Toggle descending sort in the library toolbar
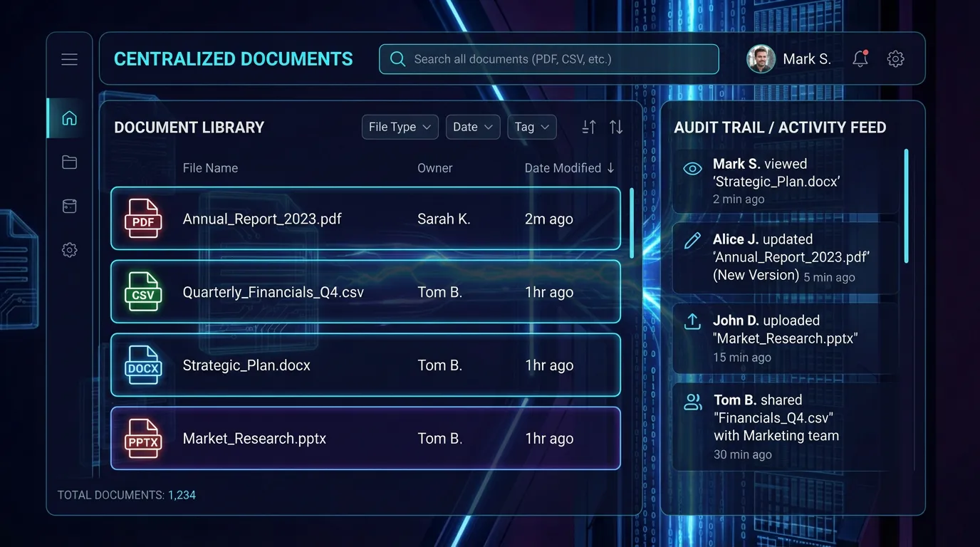 pyautogui.click(x=615, y=126)
